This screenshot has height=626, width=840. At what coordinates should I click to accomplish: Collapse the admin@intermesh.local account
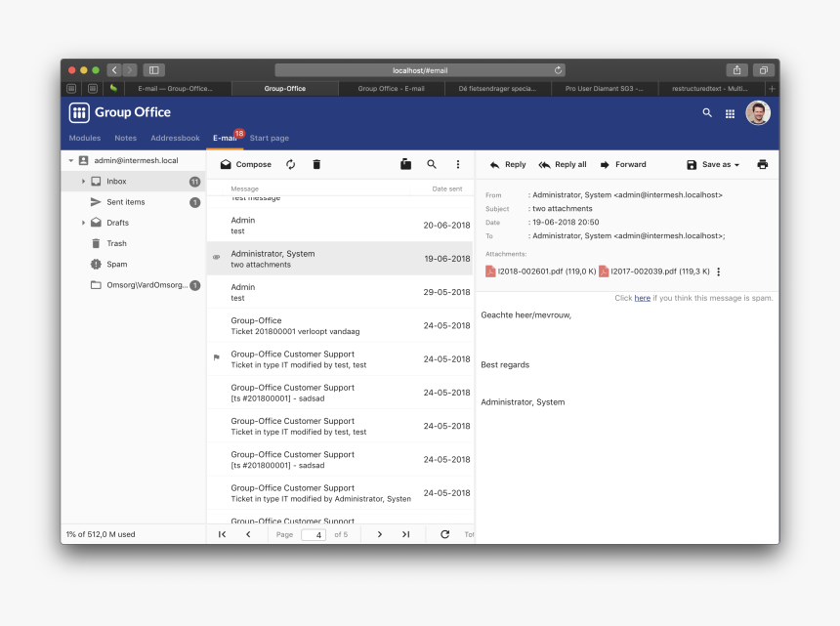[x=70, y=160]
